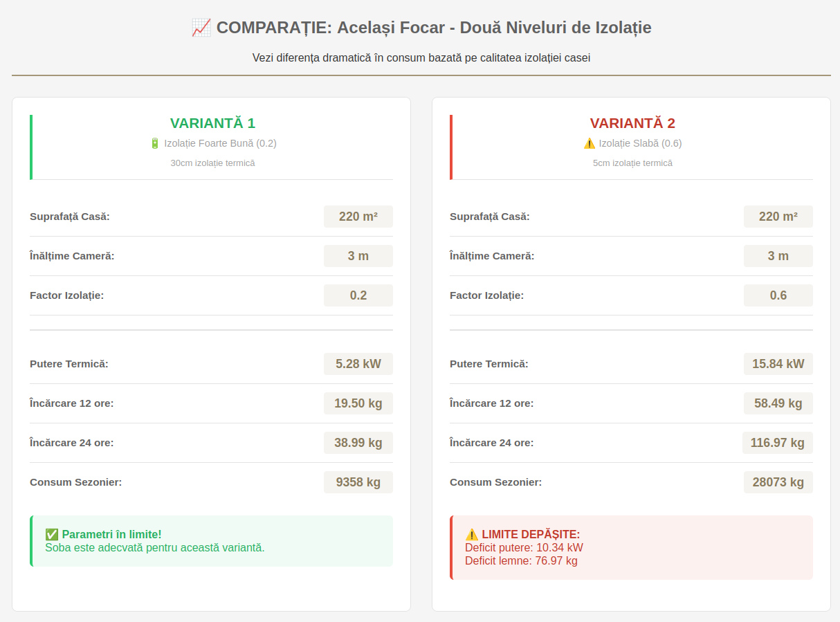The height and width of the screenshot is (622, 840).
Task: Click the chart emoji icon in the title
Action: tap(201, 28)
